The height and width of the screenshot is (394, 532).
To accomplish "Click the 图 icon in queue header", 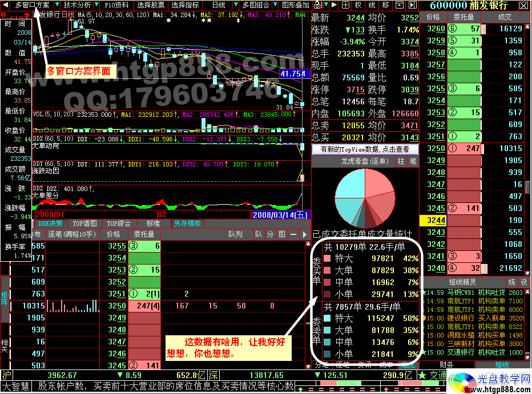I will [281, 234].
